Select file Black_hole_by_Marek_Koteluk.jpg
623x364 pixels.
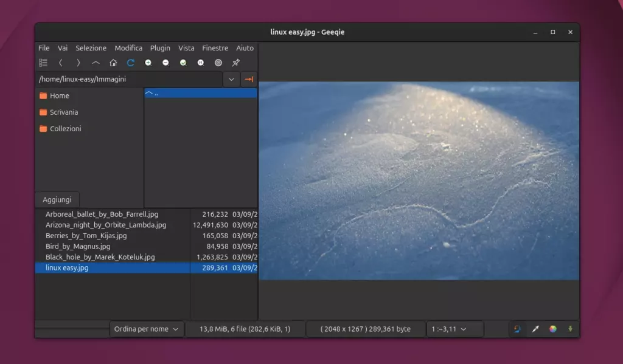point(100,257)
